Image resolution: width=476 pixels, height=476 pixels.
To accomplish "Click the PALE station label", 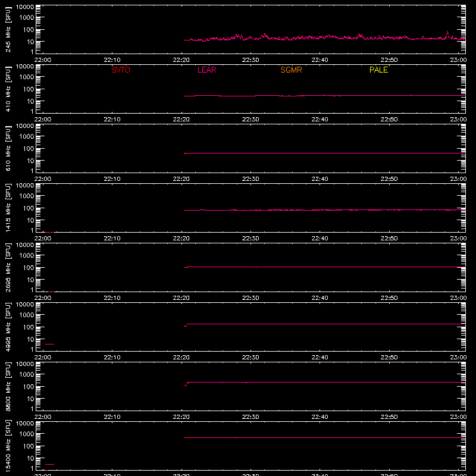I will (378, 70).
